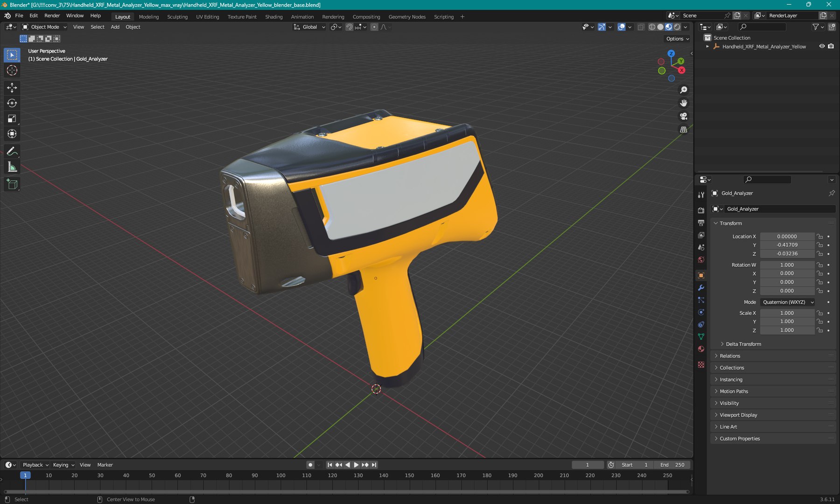The image size is (840, 504).
Task: Switch perspective/orthographic grid icon
Action: [x=684, y=130]
